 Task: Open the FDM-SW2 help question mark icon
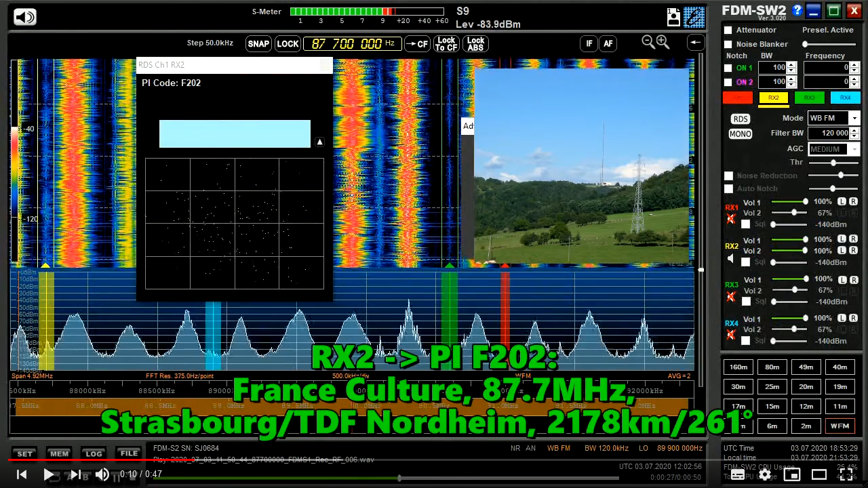coord(797,10)
